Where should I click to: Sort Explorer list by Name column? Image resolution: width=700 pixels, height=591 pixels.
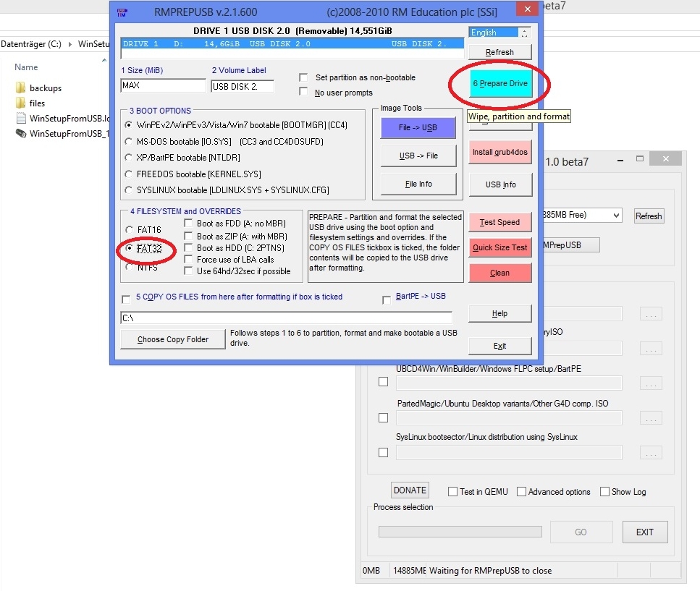point(26,67)
